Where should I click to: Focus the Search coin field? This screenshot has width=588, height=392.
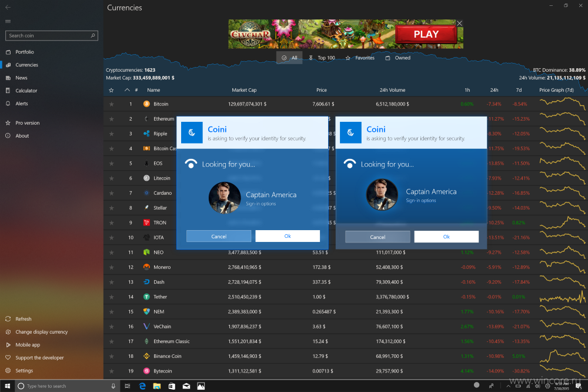pyautogui.click(x=51, y=36)
